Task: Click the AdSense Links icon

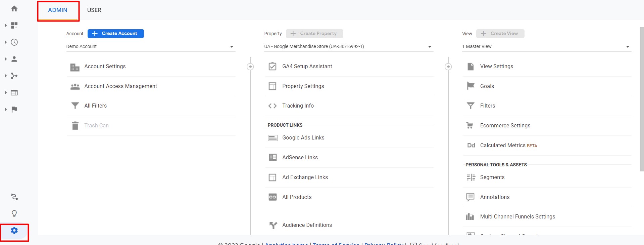Action: (x=273, y=157)
